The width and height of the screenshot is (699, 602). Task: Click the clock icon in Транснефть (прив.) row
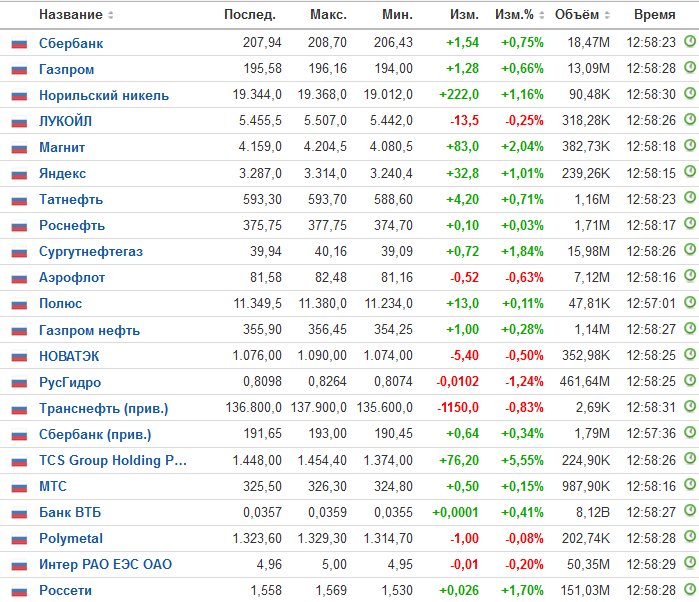click(690, 406)
